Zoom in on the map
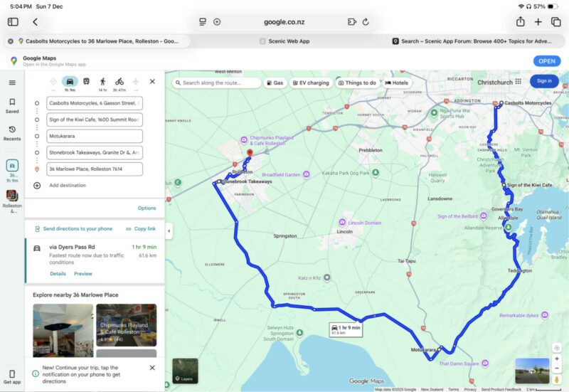Screen dimensions: 569x392 [x=556, y=358]
